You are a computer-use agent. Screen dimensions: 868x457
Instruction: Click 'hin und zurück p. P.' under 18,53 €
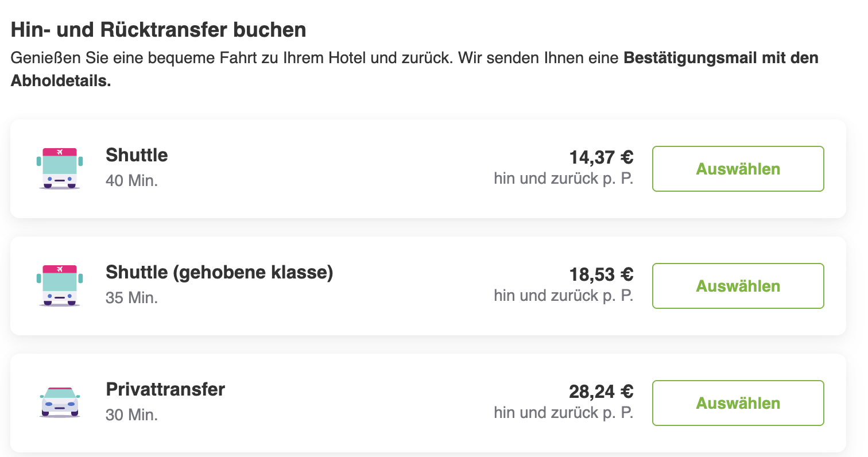point(564,296)
